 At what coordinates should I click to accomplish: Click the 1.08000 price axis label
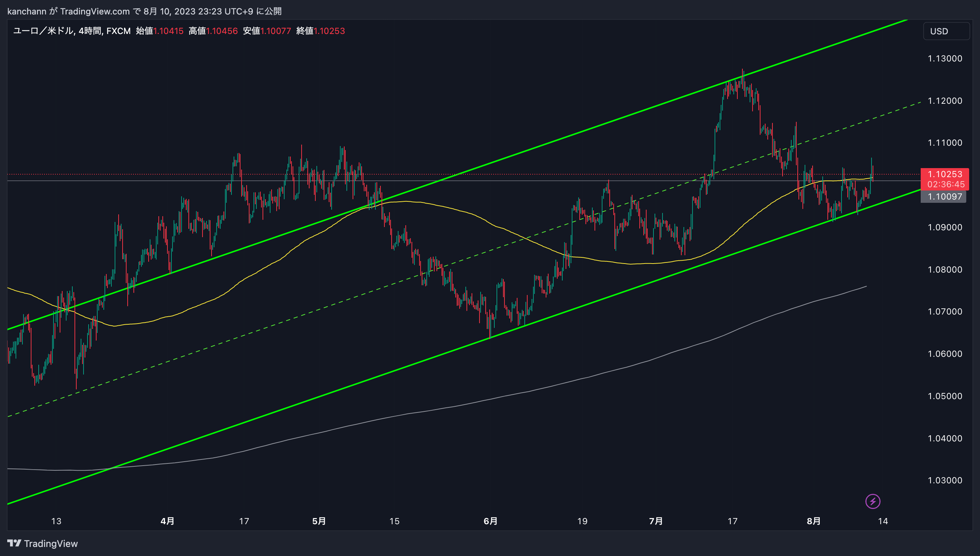tap(945, 270)
